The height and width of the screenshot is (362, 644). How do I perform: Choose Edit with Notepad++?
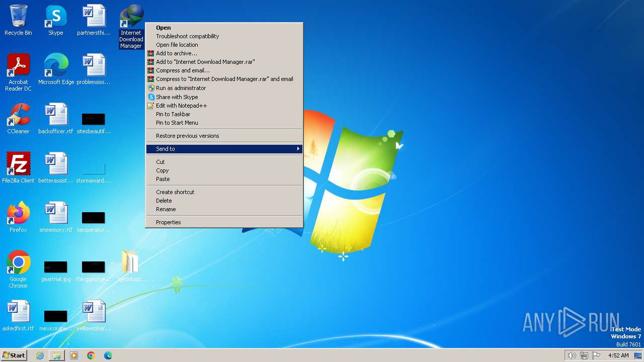224,106
